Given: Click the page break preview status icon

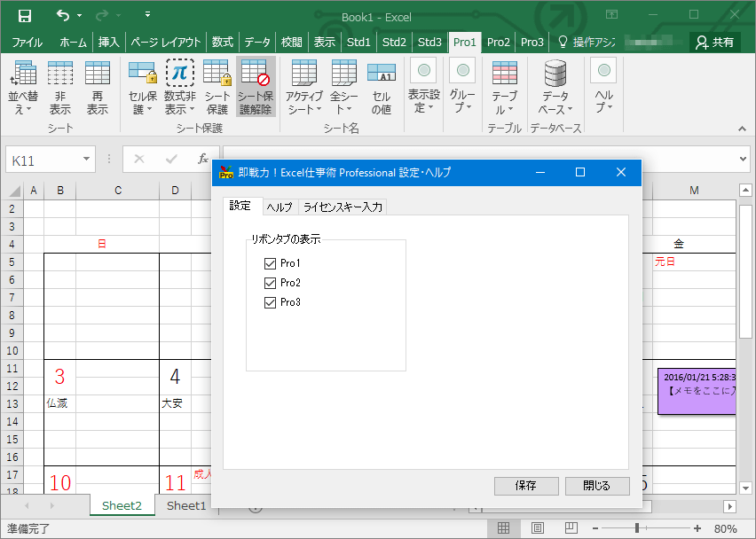Looking at the screenshot, I should pyautogui.click(x=571, y=528).
